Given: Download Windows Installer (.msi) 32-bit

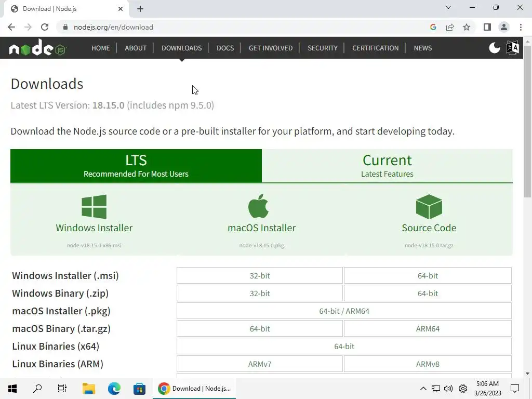Looking at the screenshot, I should (260, 275).
